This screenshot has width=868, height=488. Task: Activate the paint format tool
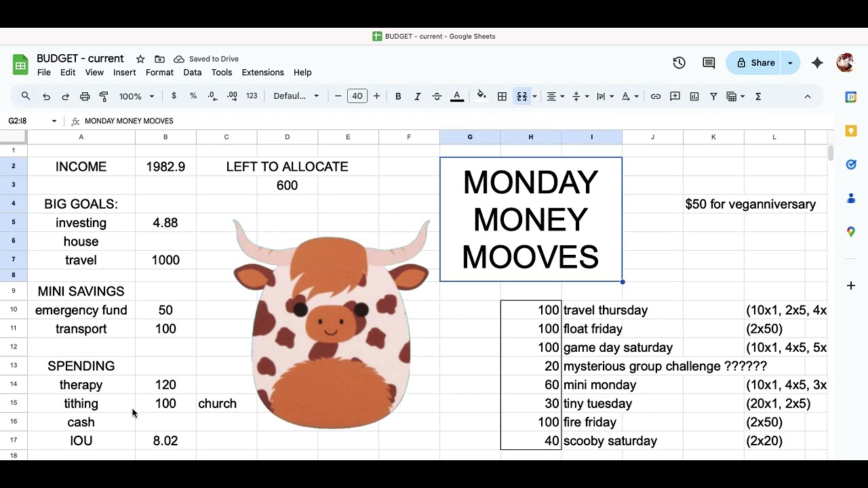pyautogui.click(x=104, y=96)
